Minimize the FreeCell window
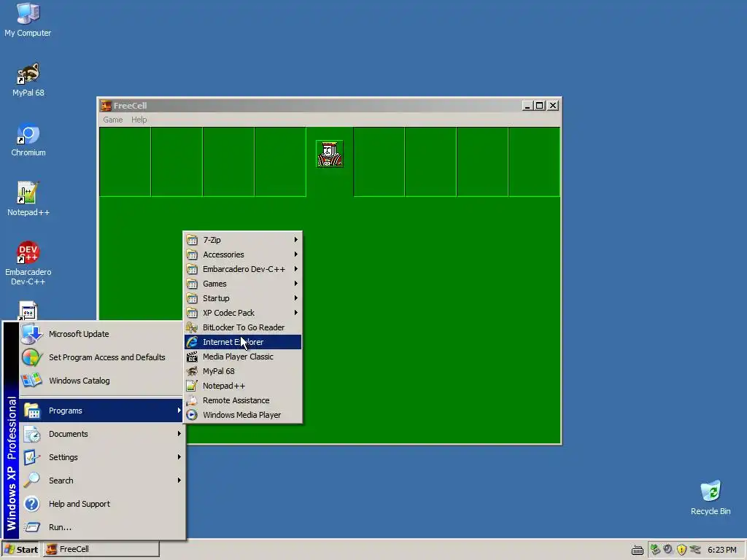747x560 pixels. [527, 106]
